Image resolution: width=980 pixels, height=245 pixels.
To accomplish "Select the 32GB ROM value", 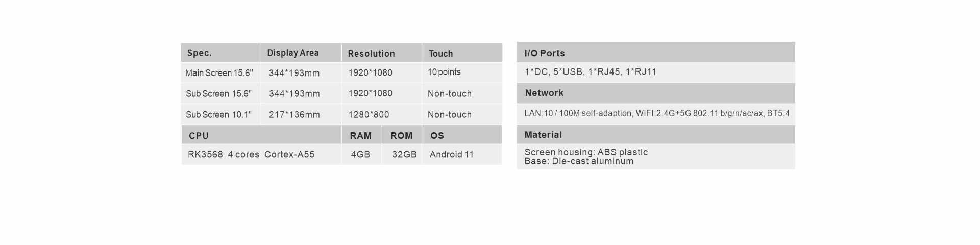I will 404,154.
